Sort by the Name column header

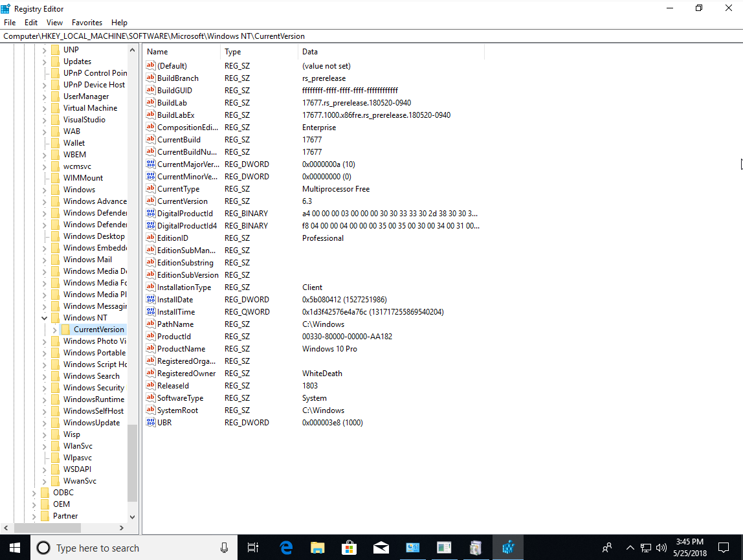pos(181,52)
